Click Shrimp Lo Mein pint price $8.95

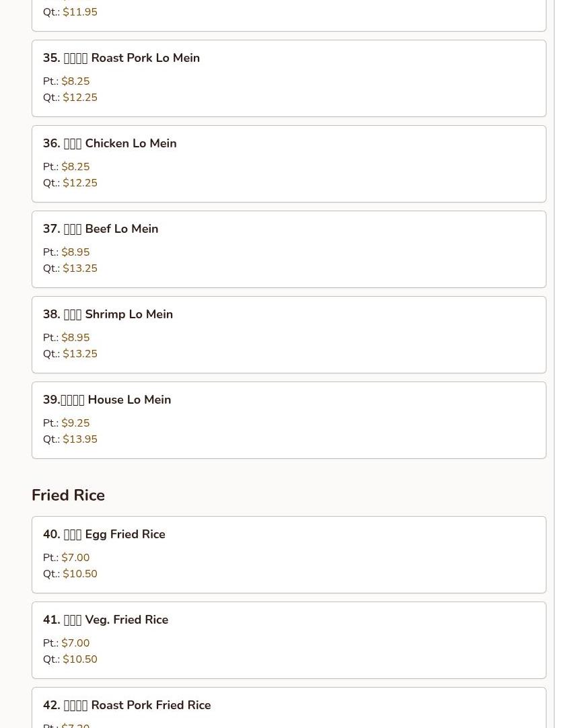(75, 338)
